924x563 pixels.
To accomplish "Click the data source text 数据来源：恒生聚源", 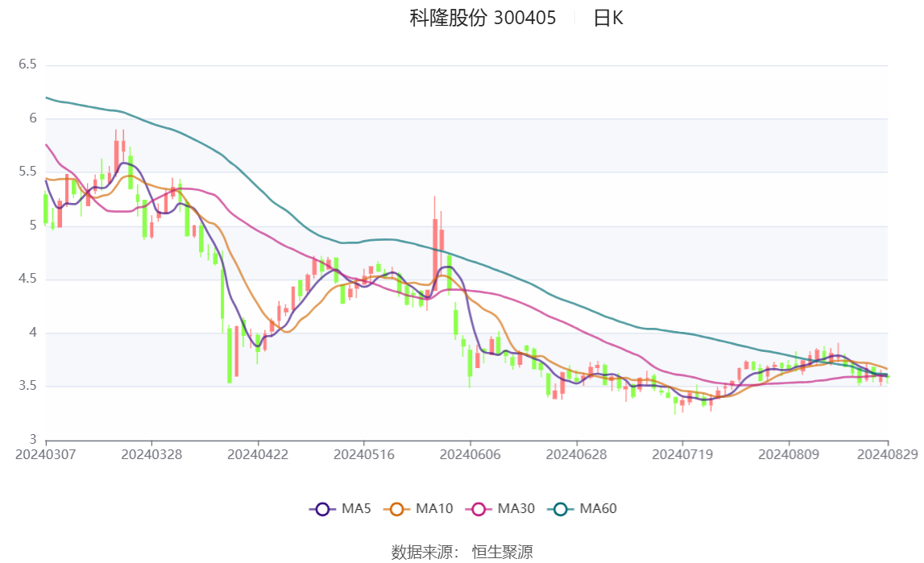I will (x=462, y=552).
